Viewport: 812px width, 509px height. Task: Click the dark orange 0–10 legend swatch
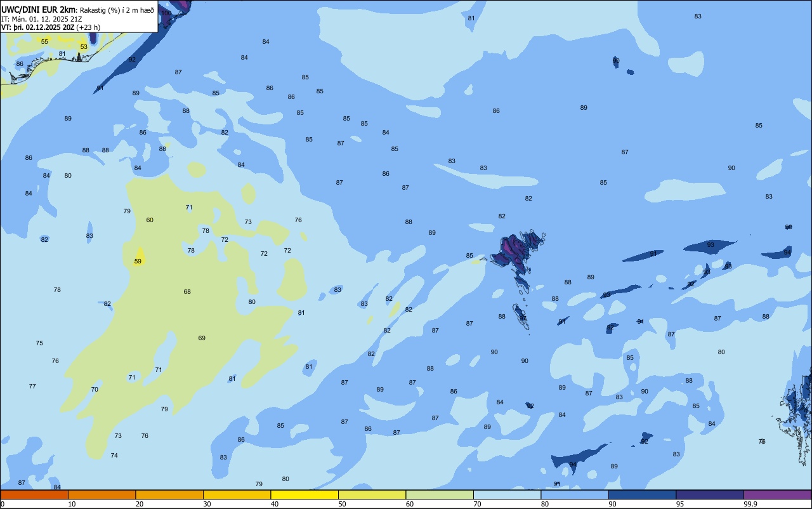click(x=34, y=494)
